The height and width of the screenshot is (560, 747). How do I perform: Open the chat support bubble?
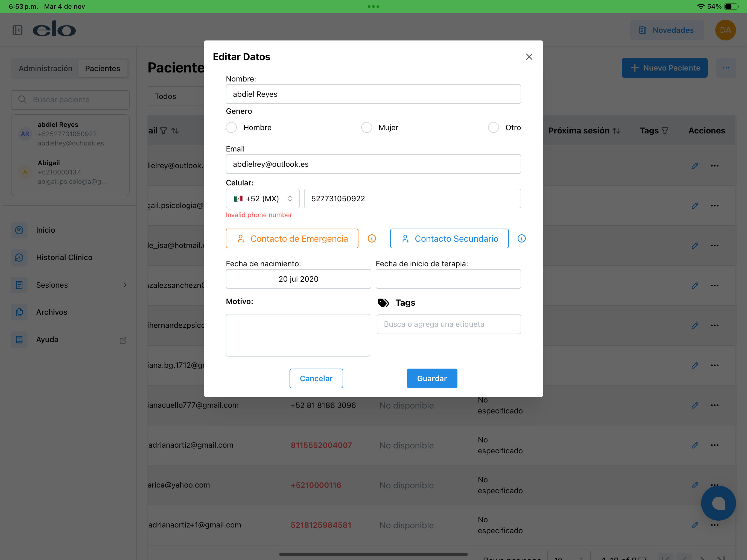click(x=718, y=503)
